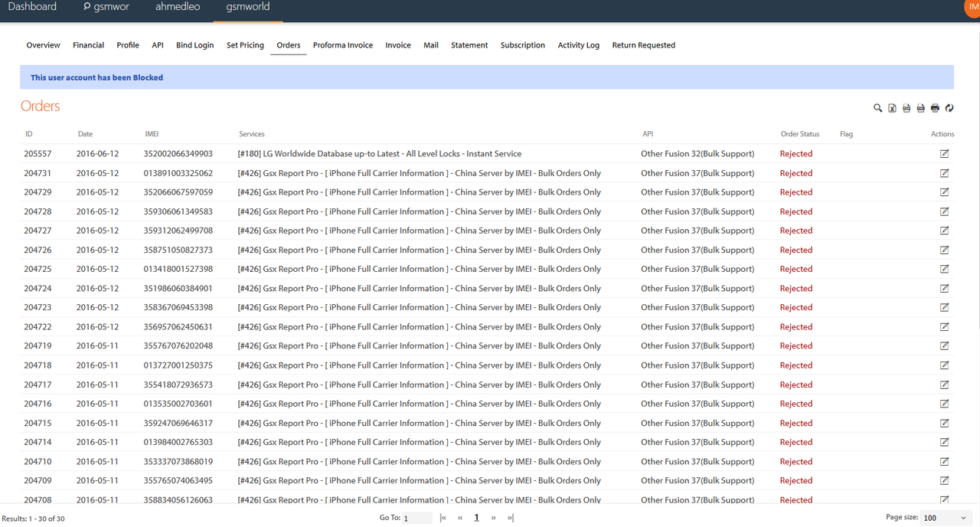This screenshot has width=980, height=527.
Task: Export orders as CSV file icon
Action: pos(920,108)
